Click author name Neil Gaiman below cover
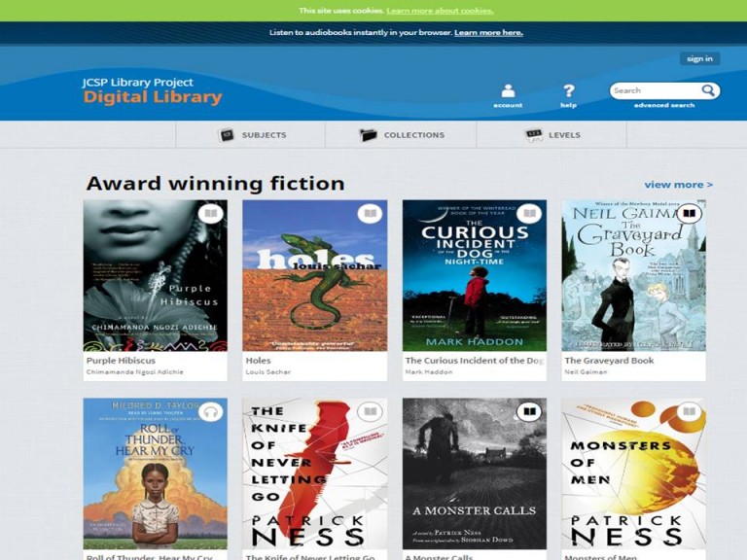 pos(586,372)
